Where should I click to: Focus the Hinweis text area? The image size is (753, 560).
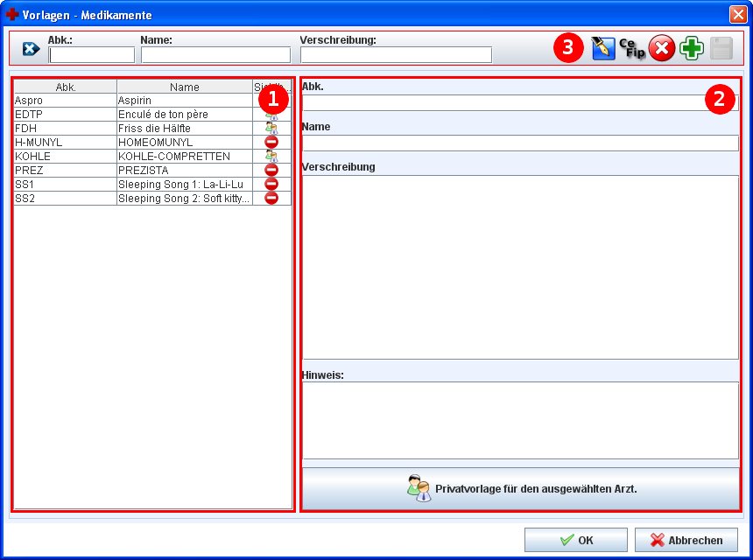click(x=520, y=420)
